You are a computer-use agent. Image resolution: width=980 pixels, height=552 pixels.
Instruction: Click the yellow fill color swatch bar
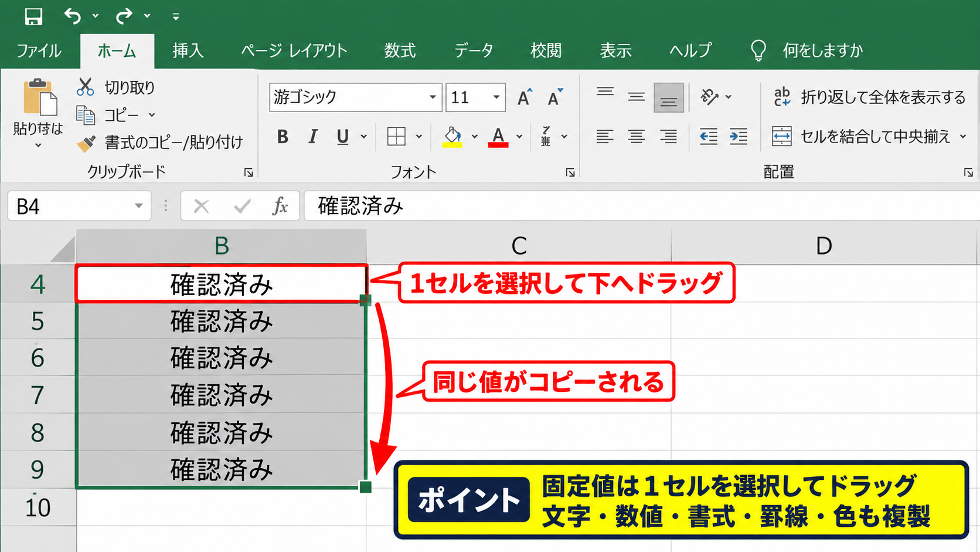452,145
